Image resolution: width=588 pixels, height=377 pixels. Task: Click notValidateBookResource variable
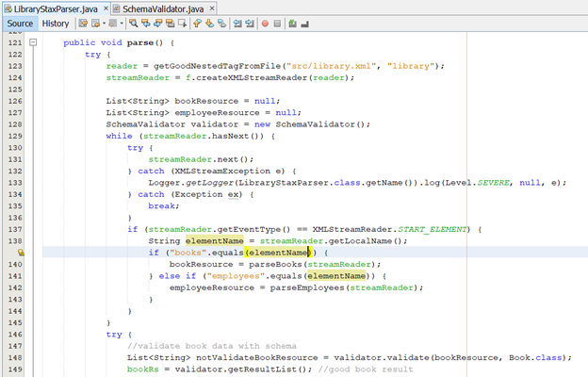pos(256,357)
